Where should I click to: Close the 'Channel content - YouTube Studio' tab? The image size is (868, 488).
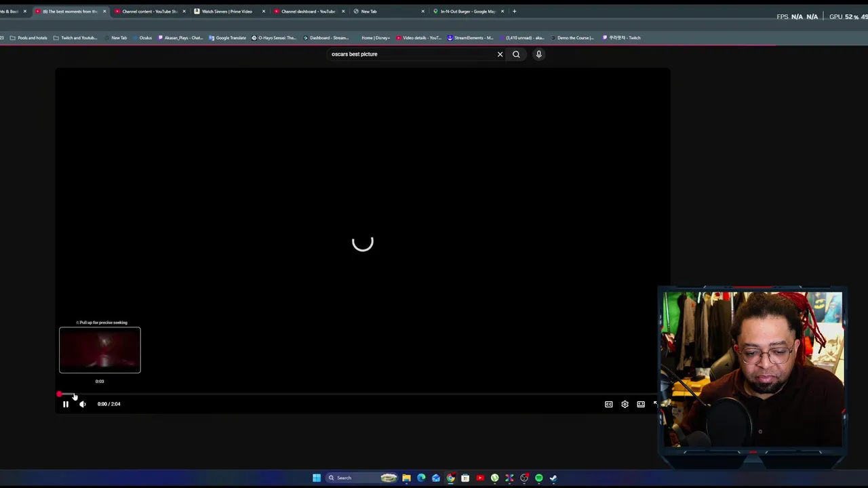tap(184, 12)
